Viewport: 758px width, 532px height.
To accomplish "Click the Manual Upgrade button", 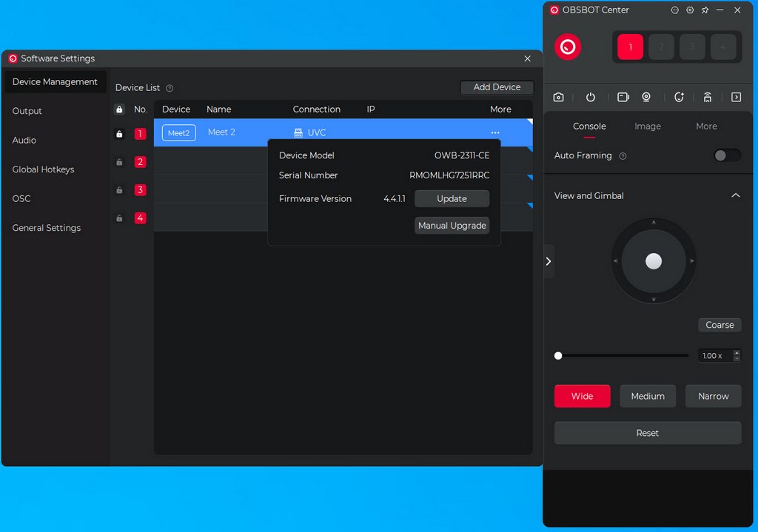I will [x=452, y=226].
